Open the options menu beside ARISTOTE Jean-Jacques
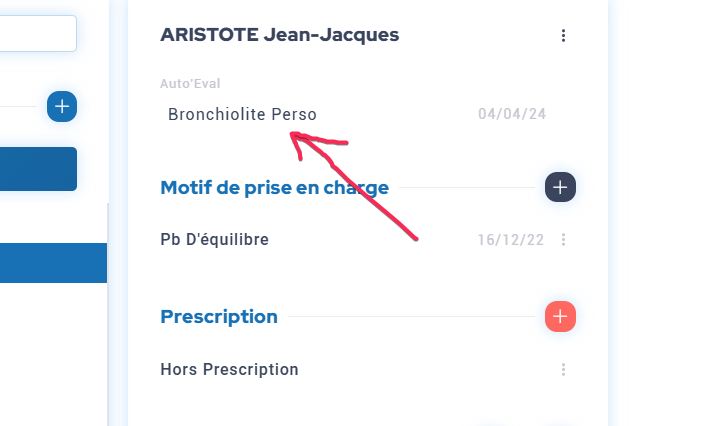 click(x=563, y=36)
